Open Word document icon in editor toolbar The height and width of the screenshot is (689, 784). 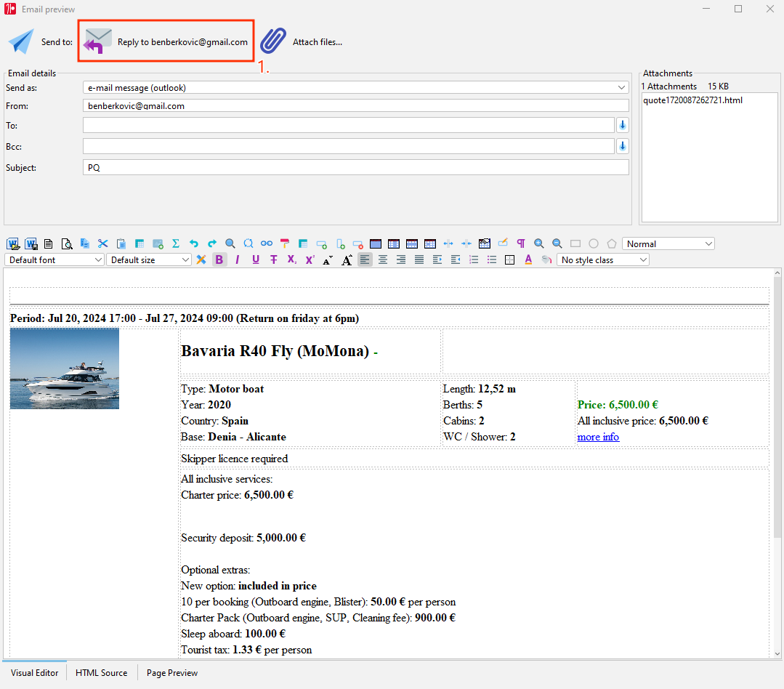click(x=13, y=243)
